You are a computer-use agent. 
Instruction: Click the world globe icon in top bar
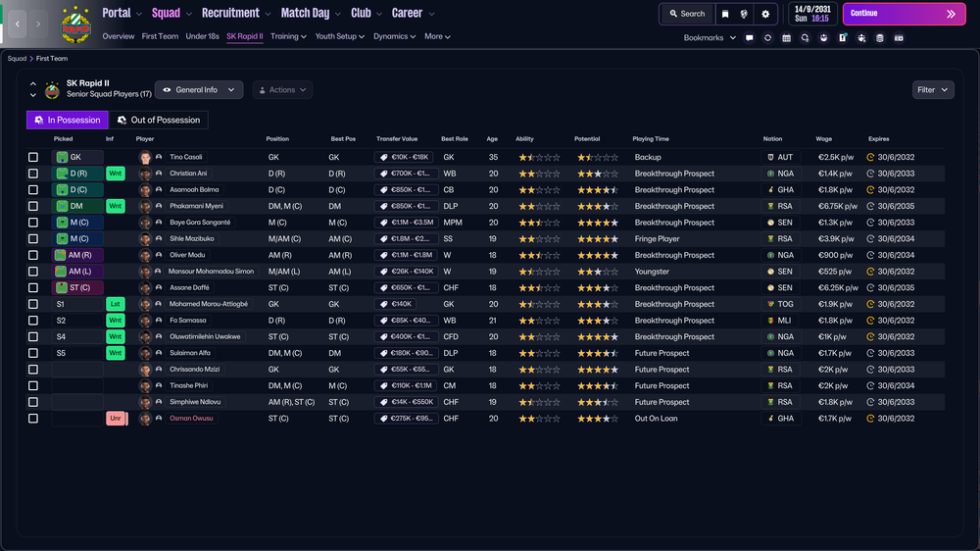click(744, 14)
